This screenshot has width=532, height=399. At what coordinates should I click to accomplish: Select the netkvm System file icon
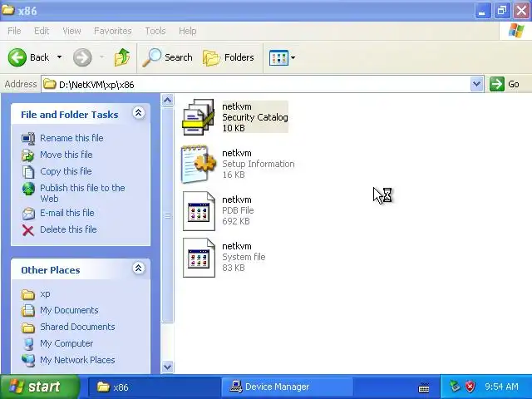pyautogui.click(x=199, y=258)
